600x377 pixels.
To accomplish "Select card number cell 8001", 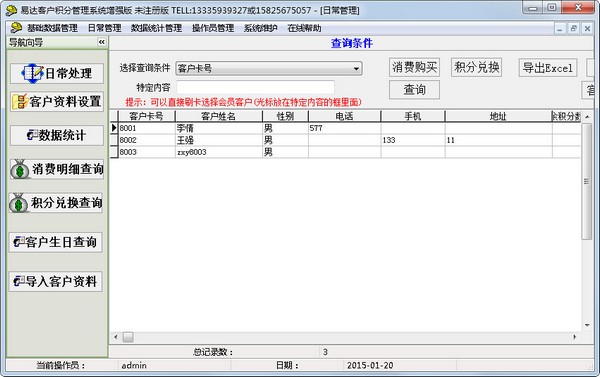I will [x=146, y=128].
